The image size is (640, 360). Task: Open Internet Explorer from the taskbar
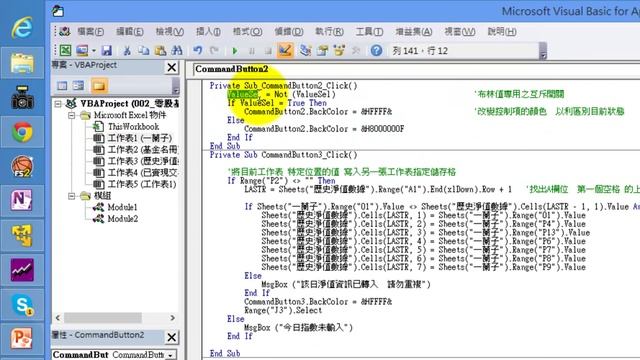(x=22, y=27)
